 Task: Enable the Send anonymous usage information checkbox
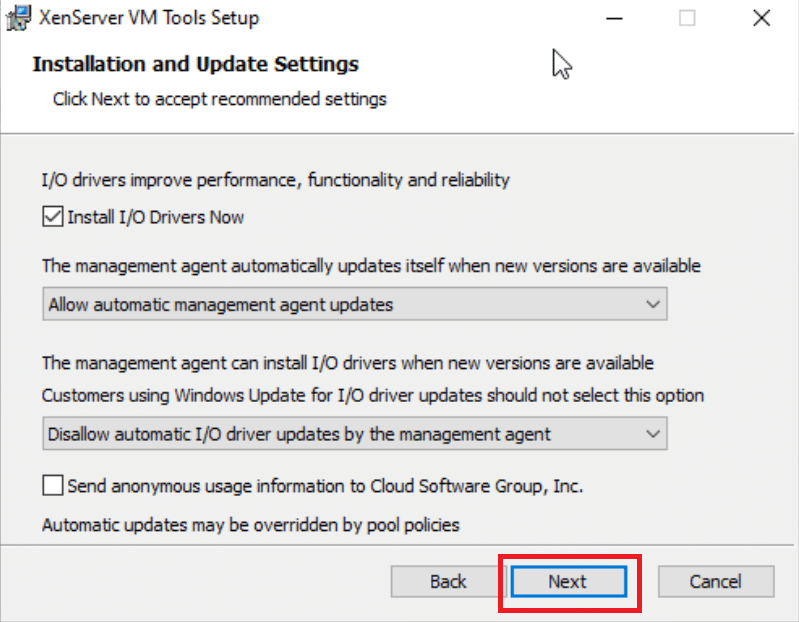point(52,486)
